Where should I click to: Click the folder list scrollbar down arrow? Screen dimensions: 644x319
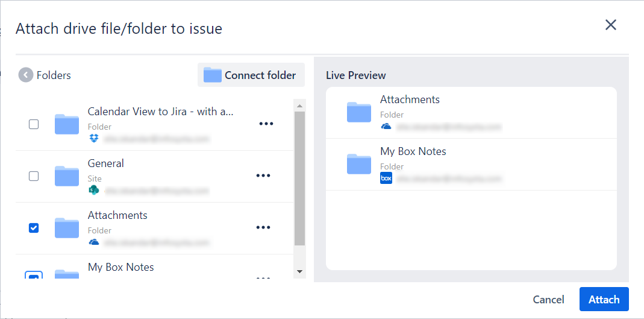300,272
